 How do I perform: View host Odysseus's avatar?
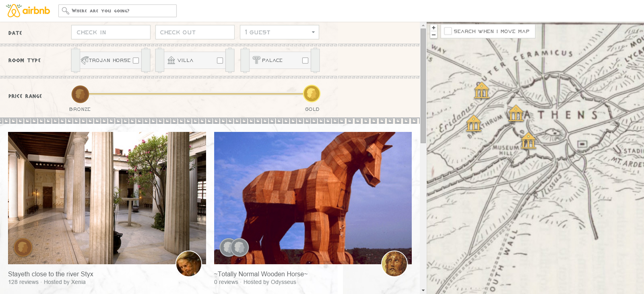tap(394, 264)
